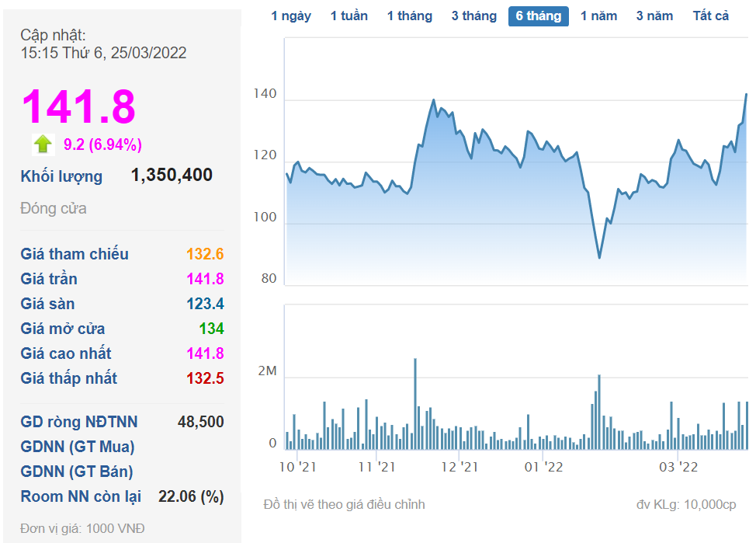Click the 9.2 (6.94%) price change
The height and width of the screenshot is (543, 756).
point(102,144)
